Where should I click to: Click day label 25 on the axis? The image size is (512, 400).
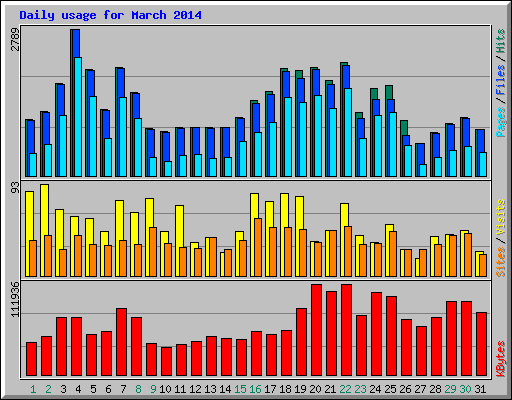click(x=390, y=389)
